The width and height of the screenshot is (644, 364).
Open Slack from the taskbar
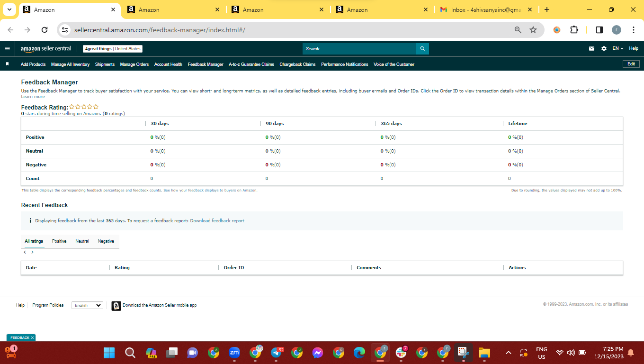tap(401, 353)
